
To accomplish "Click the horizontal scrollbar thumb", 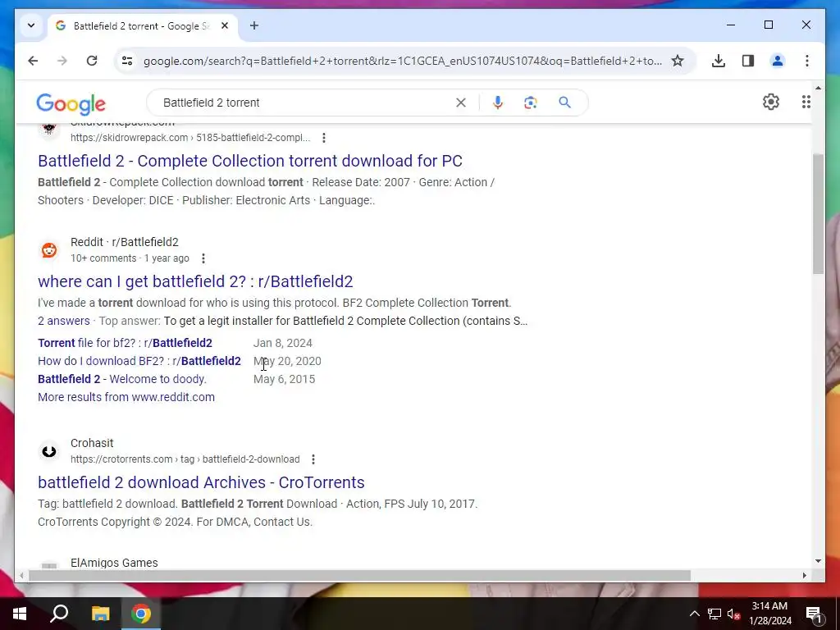I will coord(359,575).
